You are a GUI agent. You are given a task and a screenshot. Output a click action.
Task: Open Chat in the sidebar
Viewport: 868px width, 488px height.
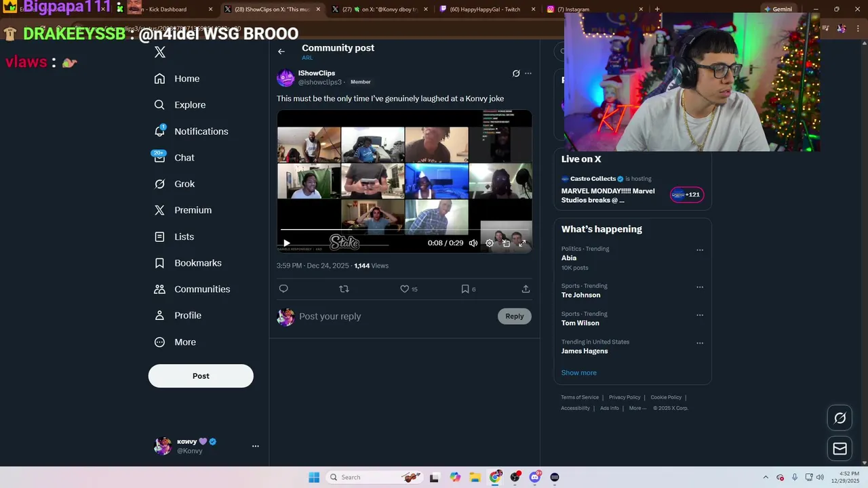click(174, 158)
